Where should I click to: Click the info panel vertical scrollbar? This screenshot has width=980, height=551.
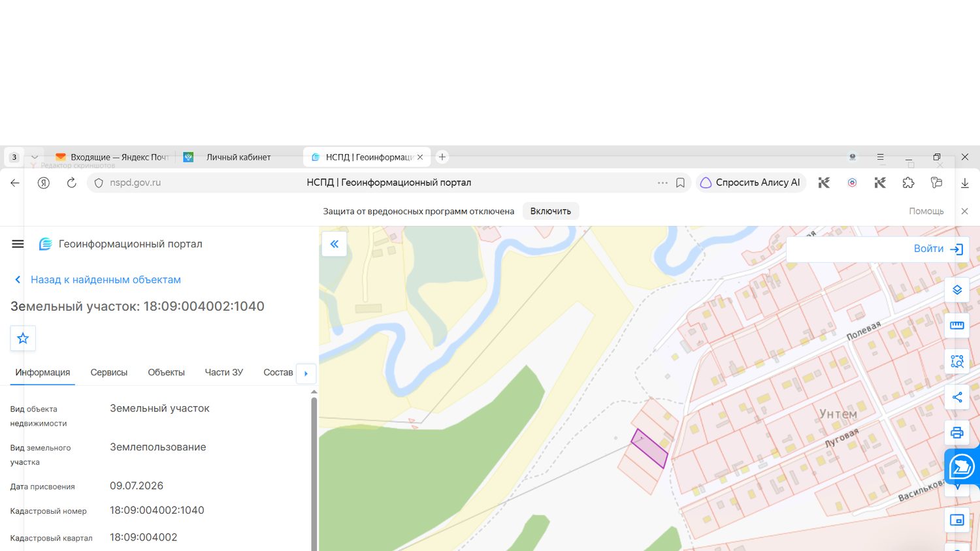pos(314,473)
